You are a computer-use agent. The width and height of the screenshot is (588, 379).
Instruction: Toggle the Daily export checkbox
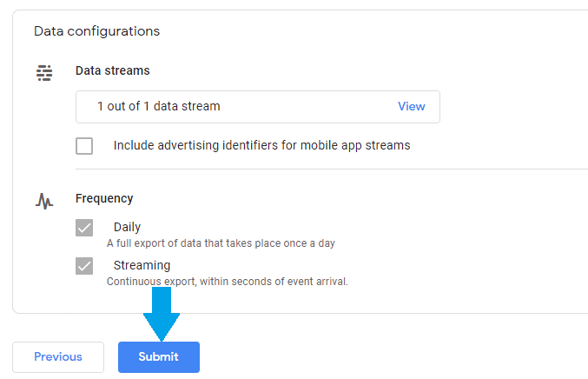click(x=84, y=228)
